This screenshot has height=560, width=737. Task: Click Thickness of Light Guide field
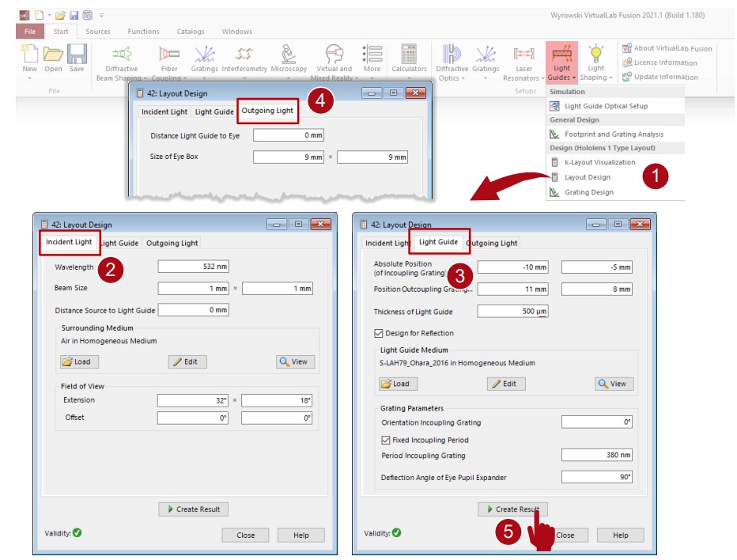coord(512,312)
